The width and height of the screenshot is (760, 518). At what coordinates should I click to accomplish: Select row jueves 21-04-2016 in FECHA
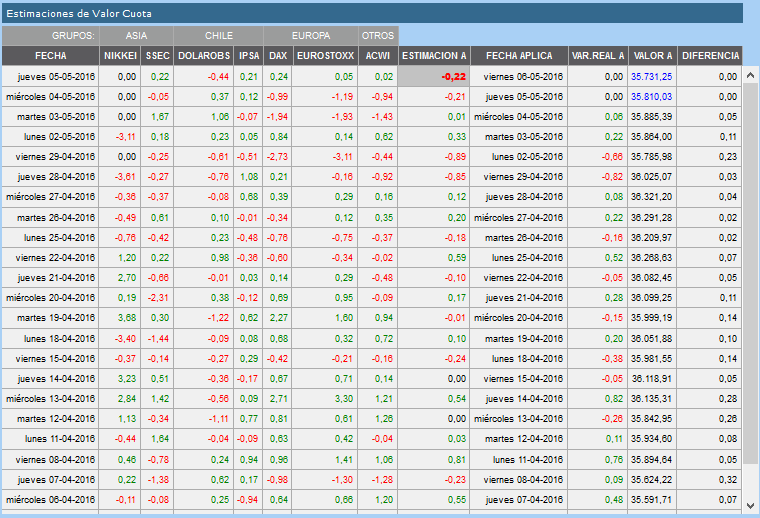pyautogui.click(x=50, y=278)
